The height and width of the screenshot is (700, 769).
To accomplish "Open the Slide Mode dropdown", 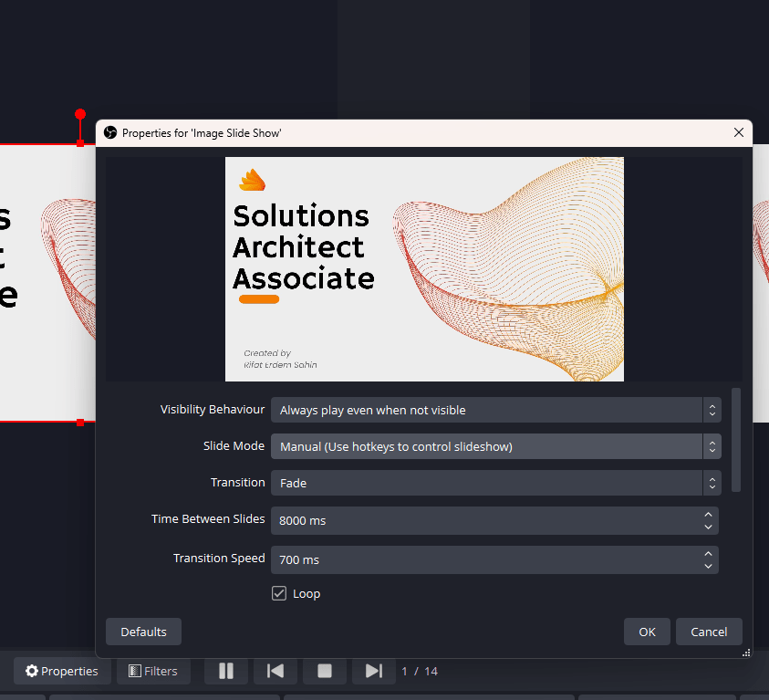I will (496, 446).
